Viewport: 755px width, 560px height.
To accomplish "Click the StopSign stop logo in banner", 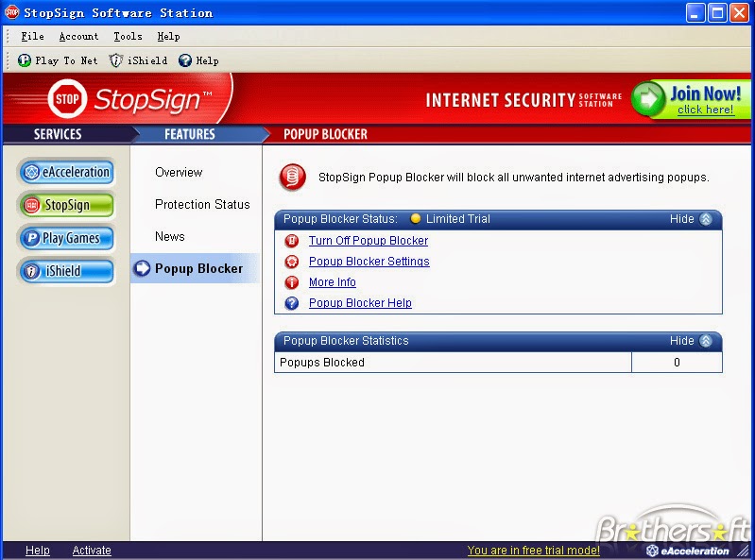I will 67,99.
